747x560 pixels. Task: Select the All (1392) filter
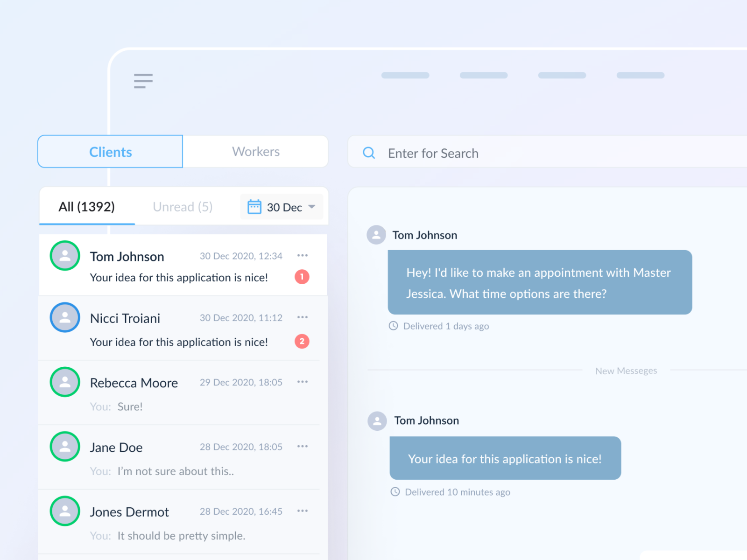point(87,207)
